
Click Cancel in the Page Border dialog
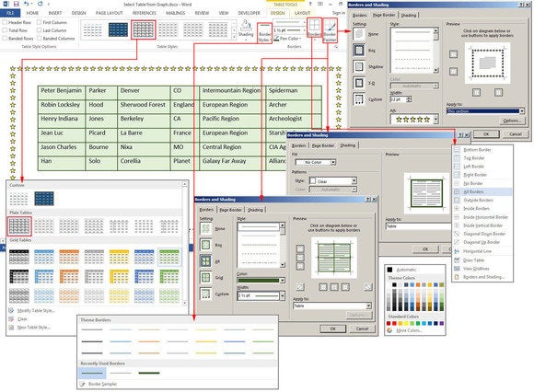pos(516,134)
